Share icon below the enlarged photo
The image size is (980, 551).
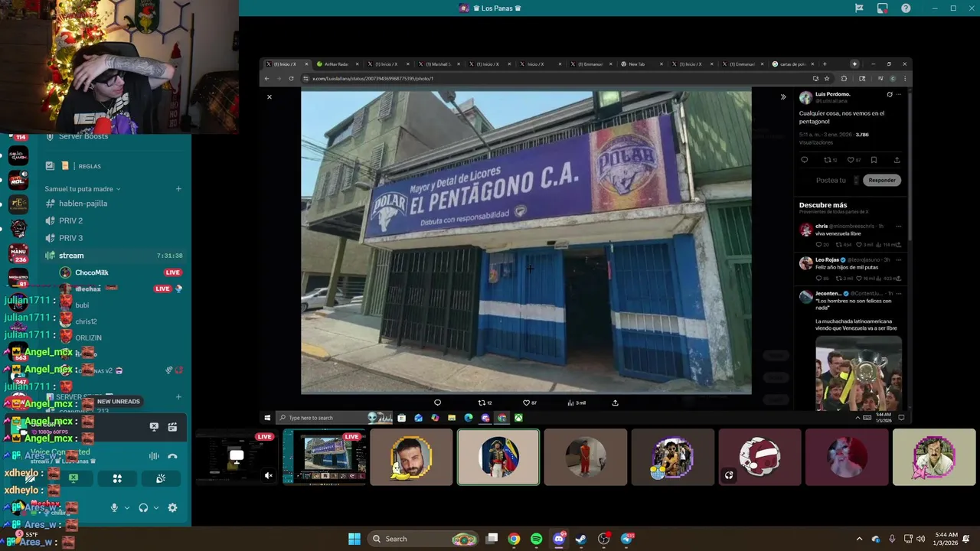pyautogui.click(x=615, y=403)
